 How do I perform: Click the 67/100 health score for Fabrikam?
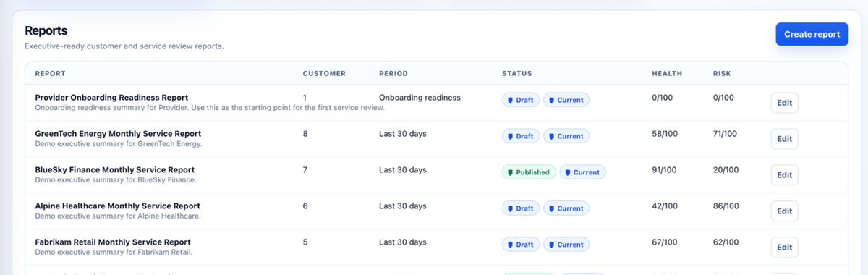click(x=664, y=242)
